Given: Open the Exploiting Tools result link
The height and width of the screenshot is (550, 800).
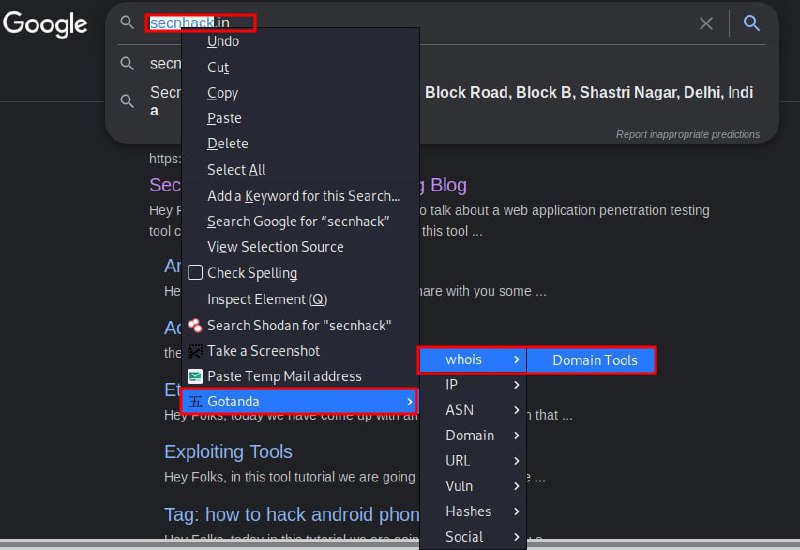Looking at the screenshot, I should click(228, 452).
